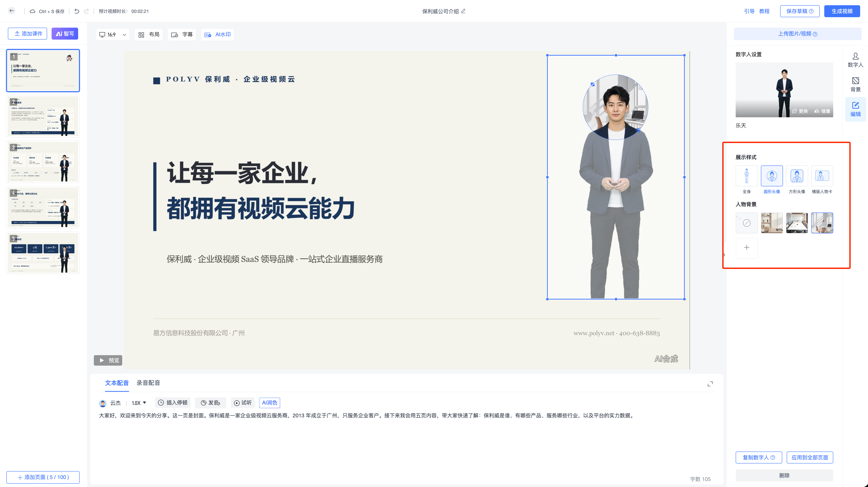The height and width of the screenshot is (487, 868).
Task: Expand the voiceover panel
Action: 710,384
